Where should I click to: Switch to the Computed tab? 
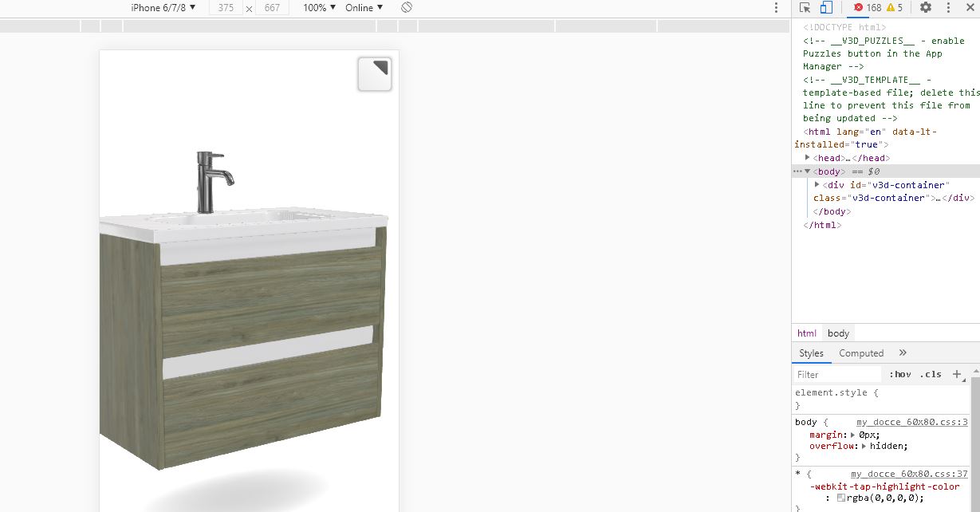coord(861,353)
